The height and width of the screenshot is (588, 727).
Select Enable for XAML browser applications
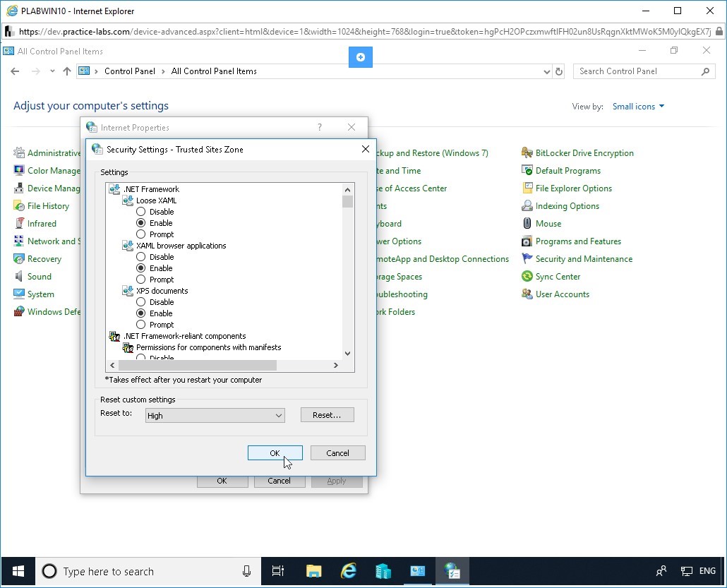pos(141,268)
